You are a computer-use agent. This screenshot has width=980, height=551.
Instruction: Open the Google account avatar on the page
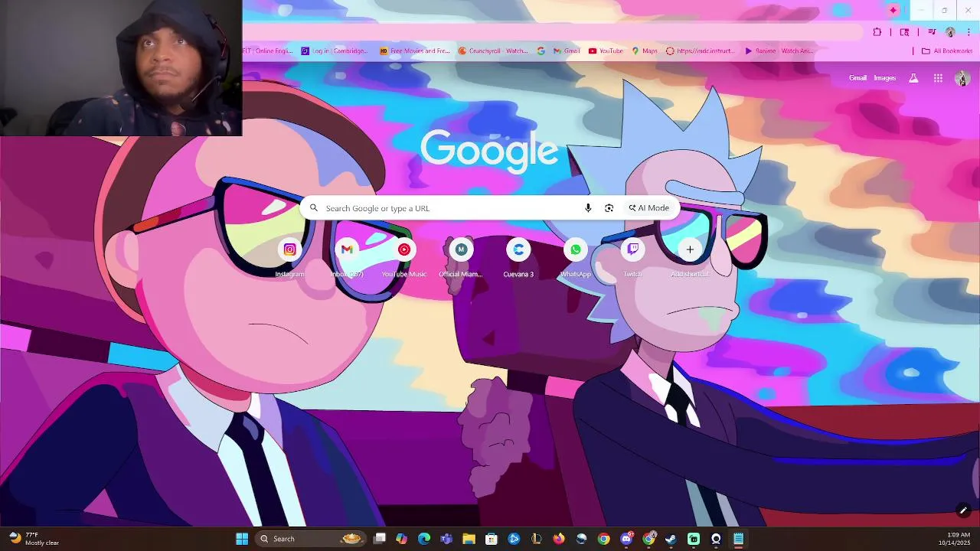(x=962, y=78)
